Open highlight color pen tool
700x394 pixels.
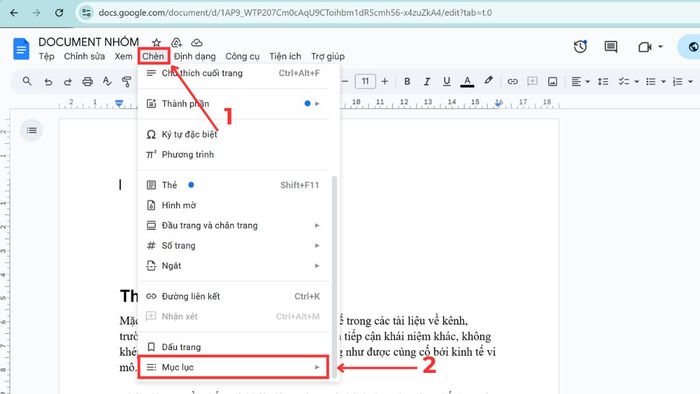(488, 81)
